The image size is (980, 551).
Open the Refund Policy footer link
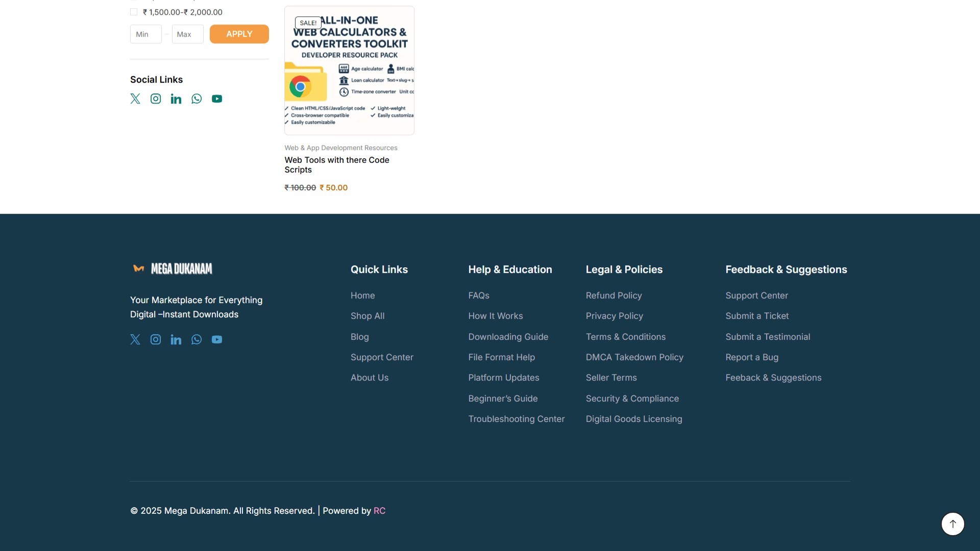point(614,296)
